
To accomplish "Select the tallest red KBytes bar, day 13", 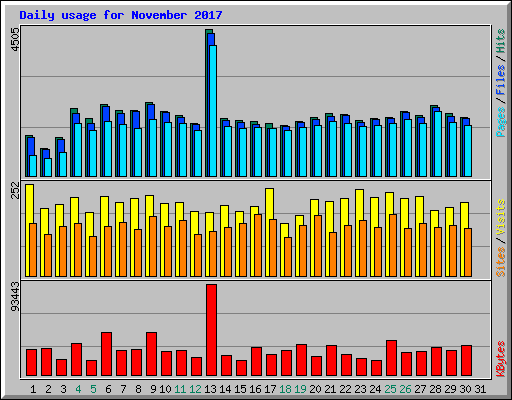I will pos(211,330).
